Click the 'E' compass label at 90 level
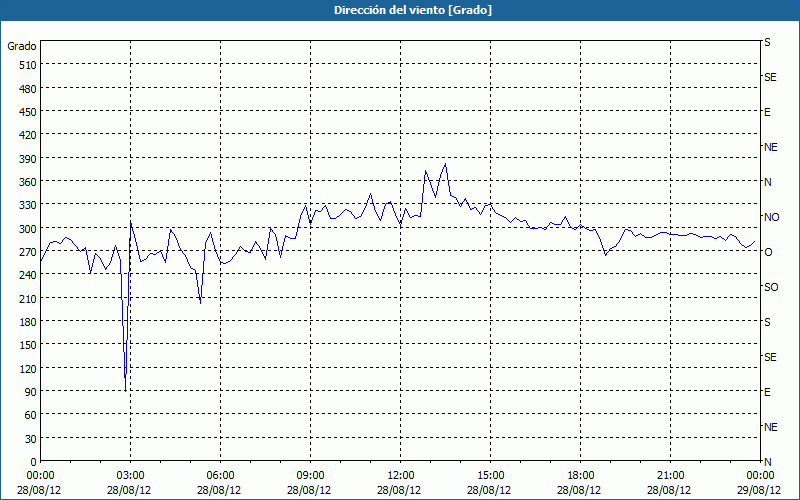 (767, 392)
